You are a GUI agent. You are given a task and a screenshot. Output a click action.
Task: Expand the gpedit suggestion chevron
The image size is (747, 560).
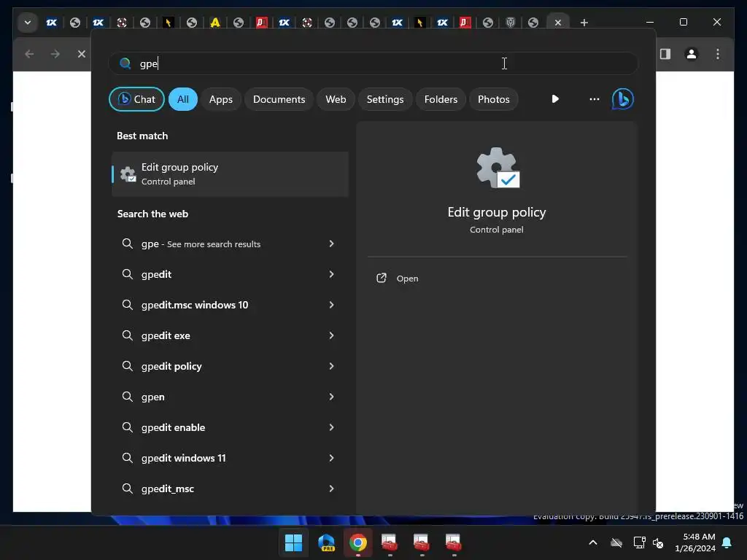coord(332,274)
